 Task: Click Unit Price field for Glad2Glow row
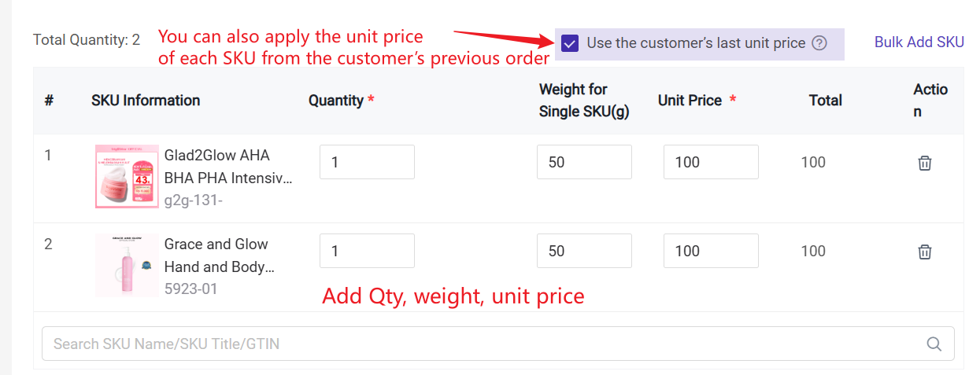[x=711, y=162]
